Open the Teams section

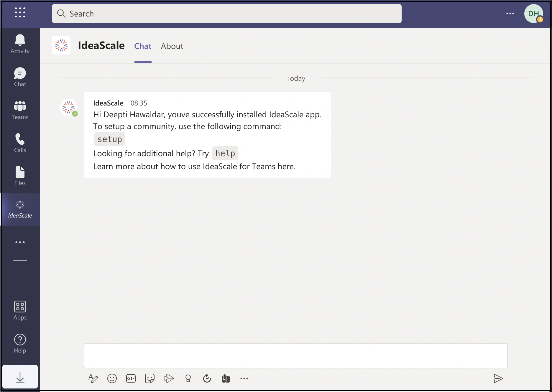point(20,110)
